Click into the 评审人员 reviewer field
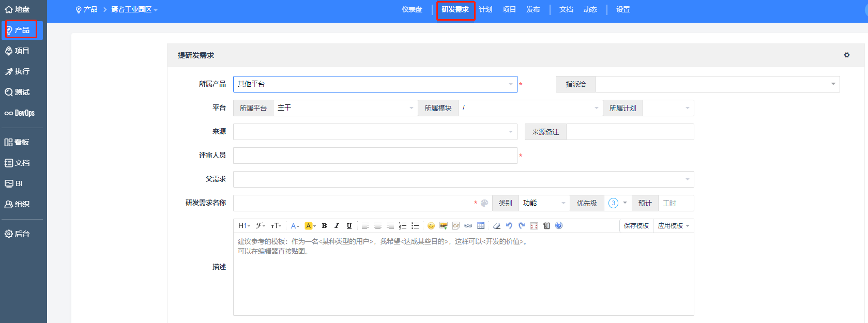Viewport: 868px width, 323px height. pyautogui.click(x=375, y=156)
